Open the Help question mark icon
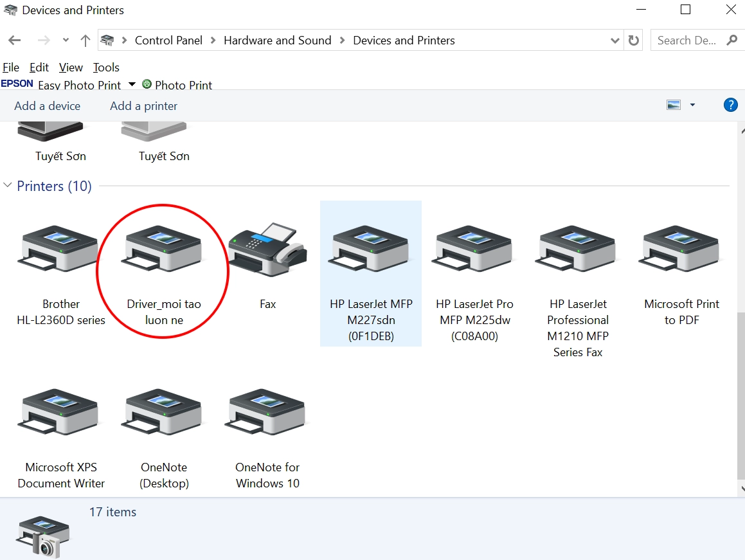This screenshot has height=560, width=745. pos(730,105)
